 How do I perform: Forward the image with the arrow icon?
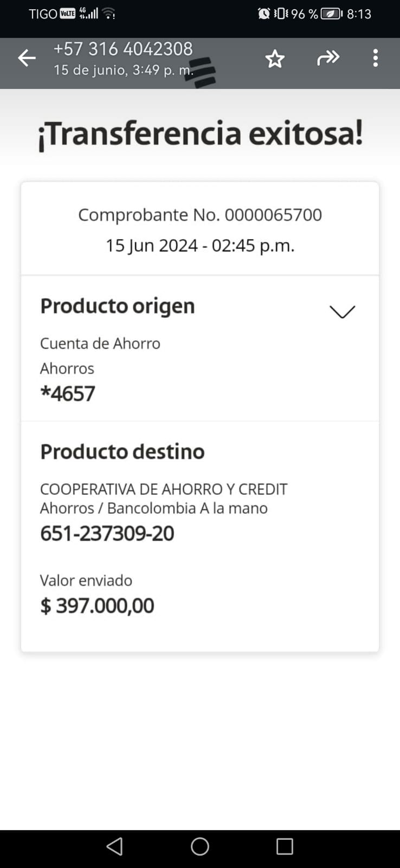328,58
